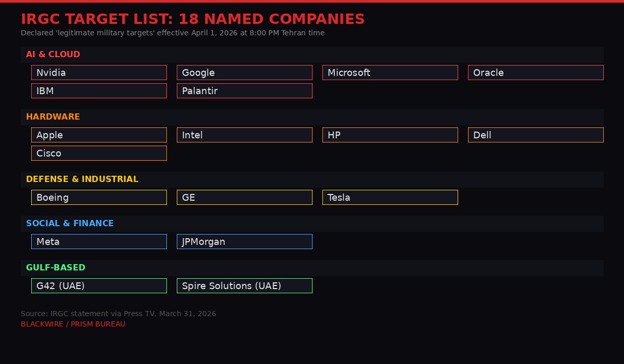Screen dimensions: 624x364
Task: Select Apple under HARDWARE
Action: [99, 135]
